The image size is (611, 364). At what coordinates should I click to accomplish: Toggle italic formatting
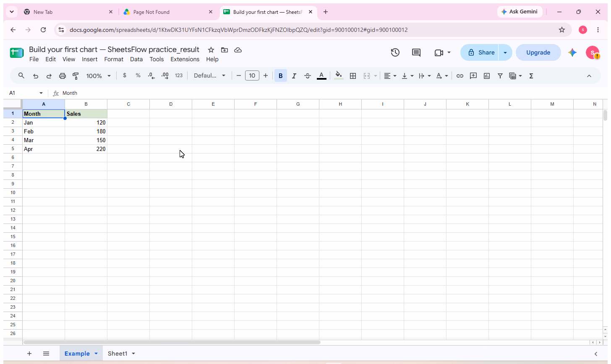pos(294,76)
